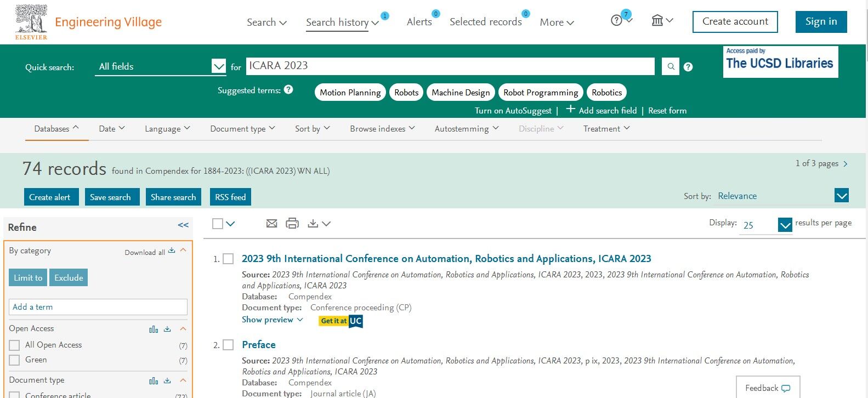
Task: Click Search history count badge
Action: click(385, 16)
